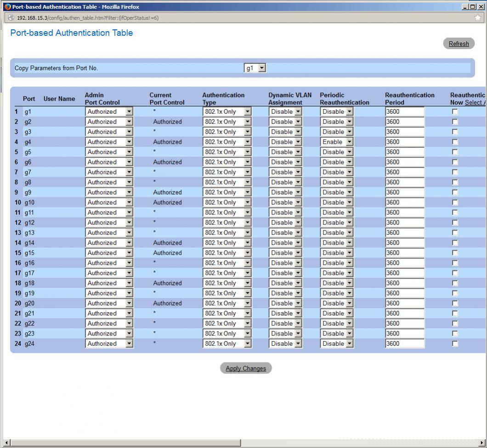Click the g22 port label
Viewport: 487px width, 448px height.
29,323
